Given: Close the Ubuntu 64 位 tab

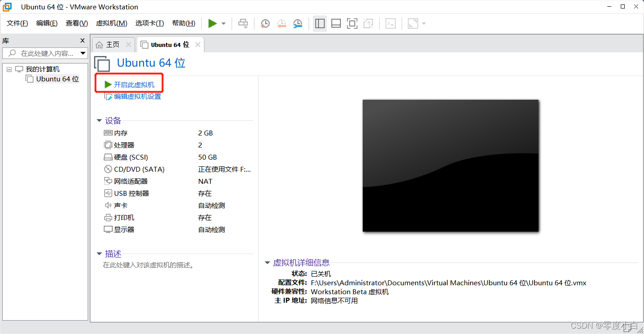Looking at the screenshot, I should pyautogui.click(x=198, y=45).
